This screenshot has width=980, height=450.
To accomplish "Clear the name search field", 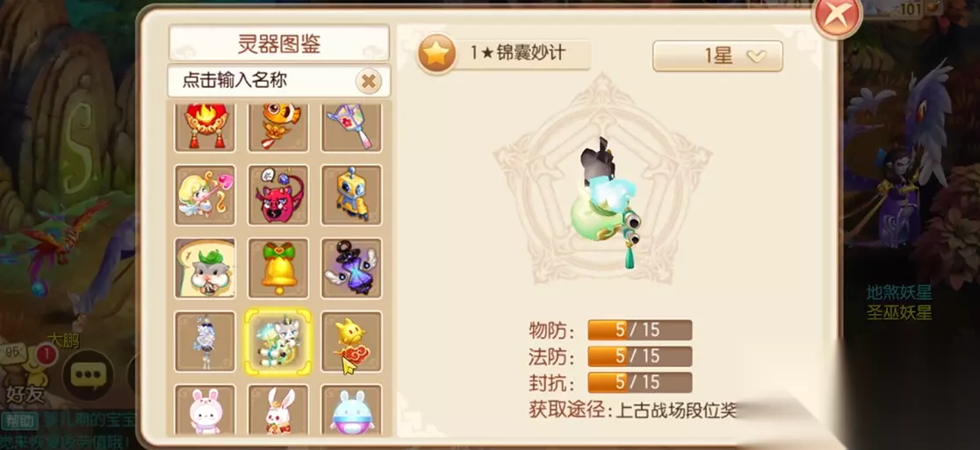I will [x=369, y=81].
